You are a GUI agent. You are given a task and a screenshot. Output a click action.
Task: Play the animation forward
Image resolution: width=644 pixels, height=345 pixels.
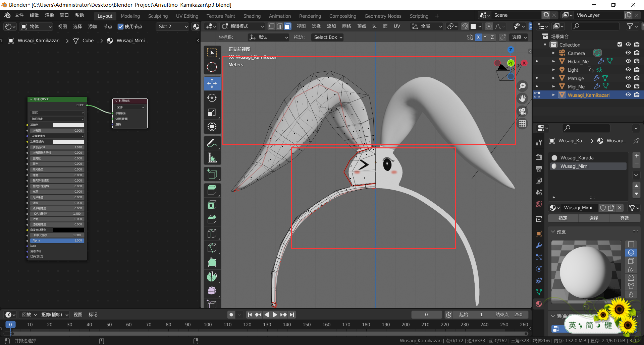click(x=275, y=315)
